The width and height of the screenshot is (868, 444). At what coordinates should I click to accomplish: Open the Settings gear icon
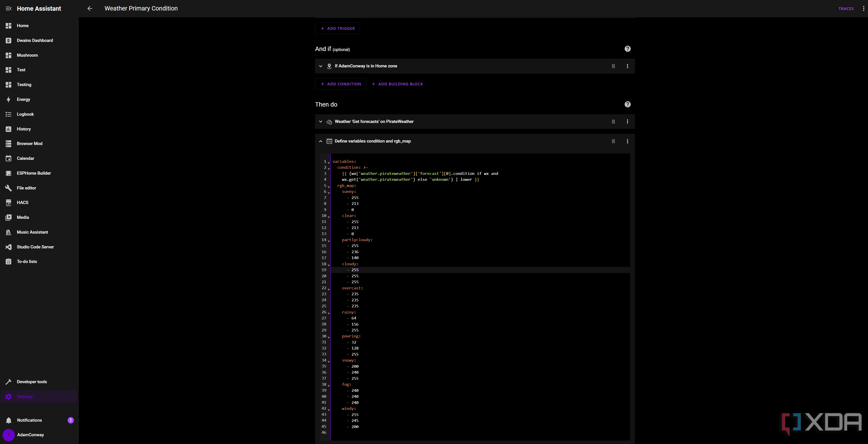(8, 396)
